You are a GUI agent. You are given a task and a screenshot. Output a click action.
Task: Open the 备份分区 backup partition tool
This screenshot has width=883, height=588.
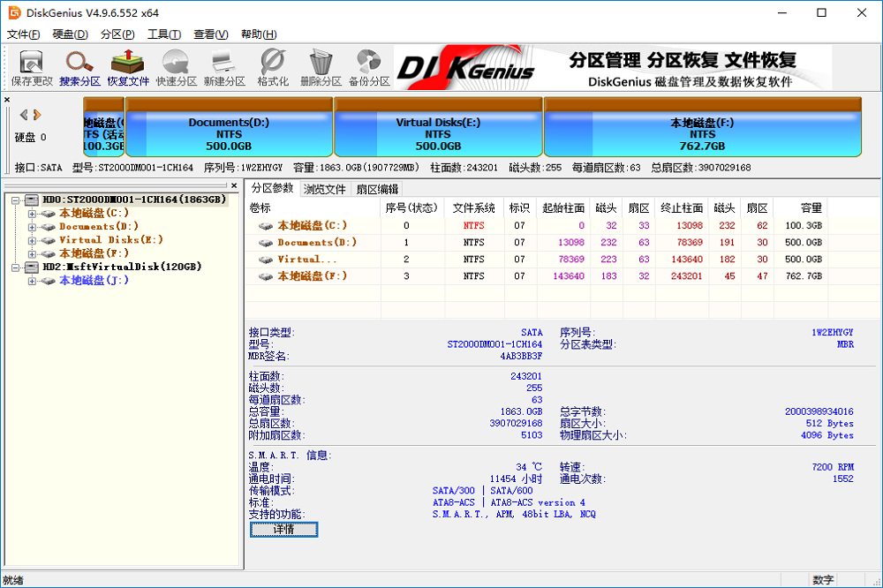[x=369, y=68]
